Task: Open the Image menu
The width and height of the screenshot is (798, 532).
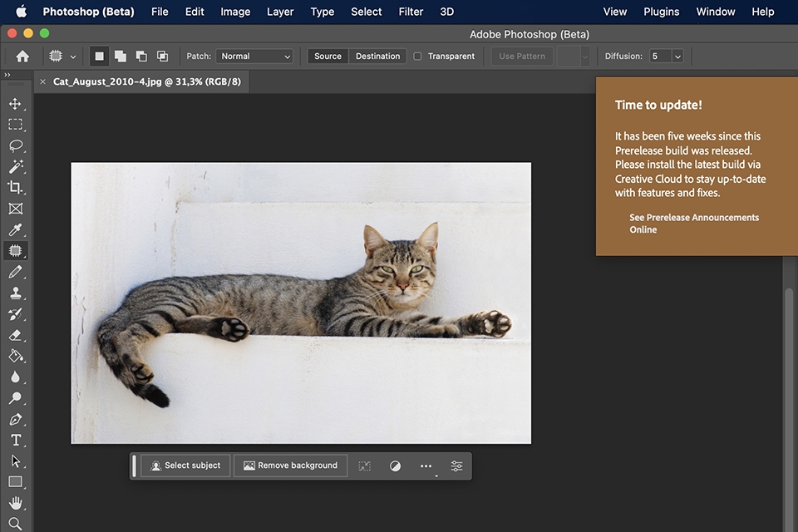Action: tap(235, 12)
